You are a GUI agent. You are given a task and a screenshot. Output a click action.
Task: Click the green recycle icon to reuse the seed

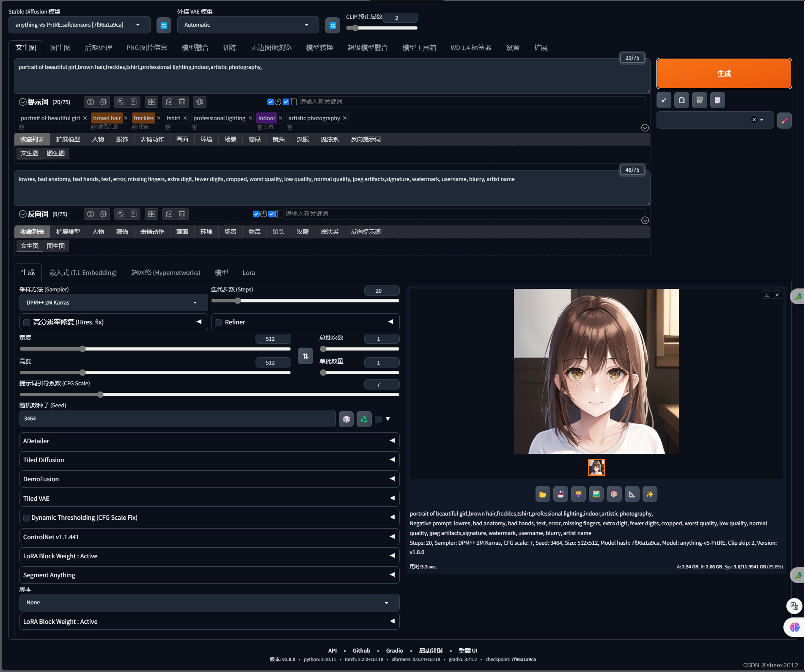point(364,419)
